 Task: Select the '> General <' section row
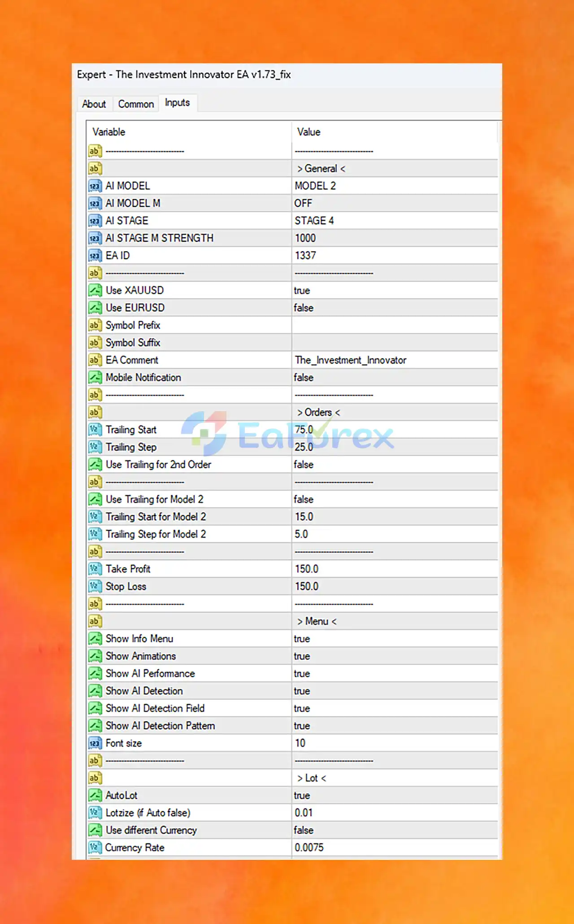(292, 169)
